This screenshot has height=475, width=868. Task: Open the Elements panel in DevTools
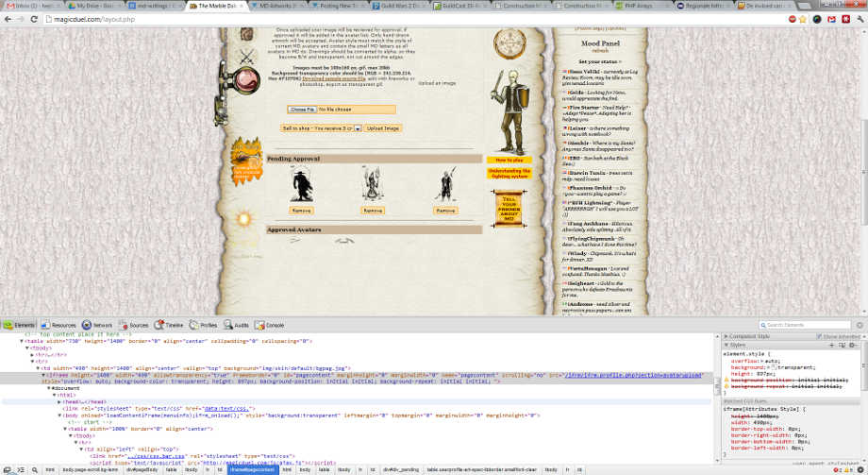click(19, 326)
